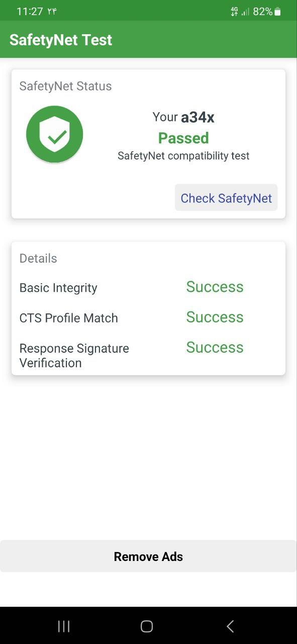Tap the signal strength bars icon

point(245,12)
